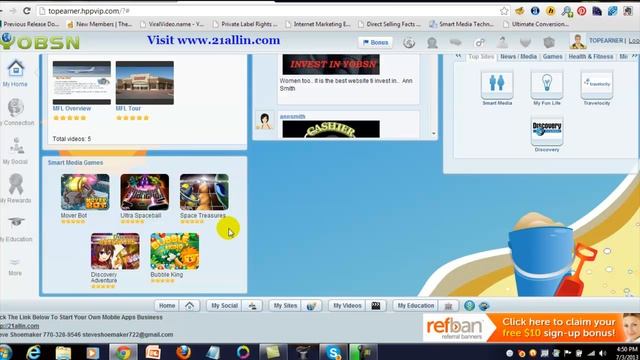640x360 pixels.
Task: Click the house icon in the bottom bar
Action: (x=189, y=306)
